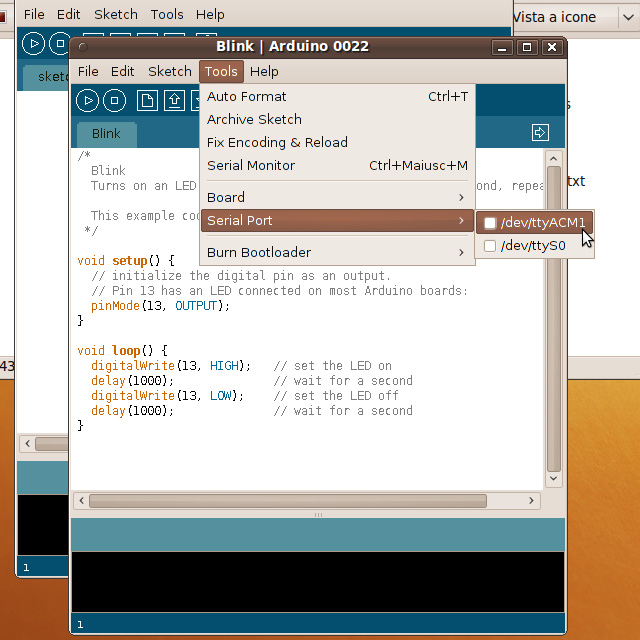Click the Verify (play) icon in Blink toolbar
Viewport: 640px width, 640px height.
pyautogui.click(x=88, y=100)
